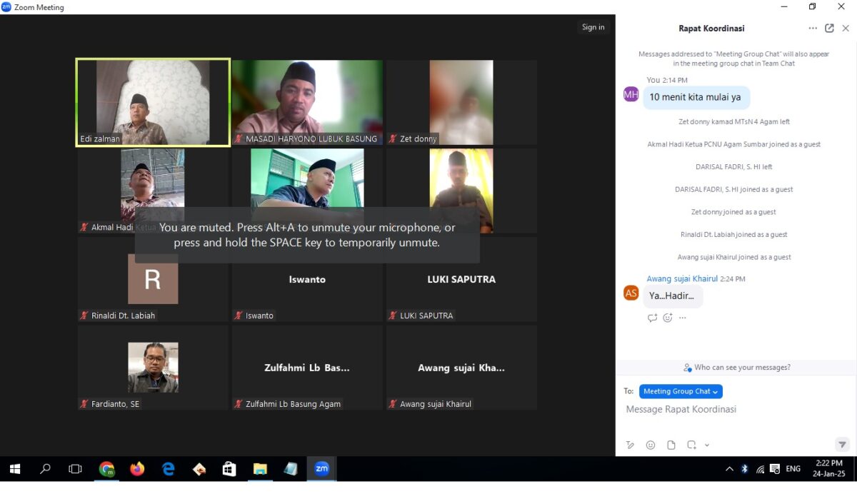Open Firefox from the taskbar
857x504 pixels.
[137, 469]
